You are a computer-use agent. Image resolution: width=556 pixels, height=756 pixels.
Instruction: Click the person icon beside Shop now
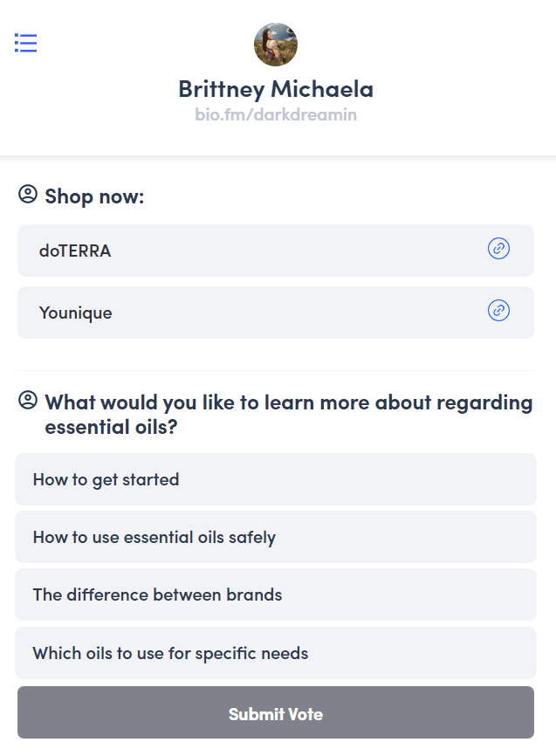28,194
